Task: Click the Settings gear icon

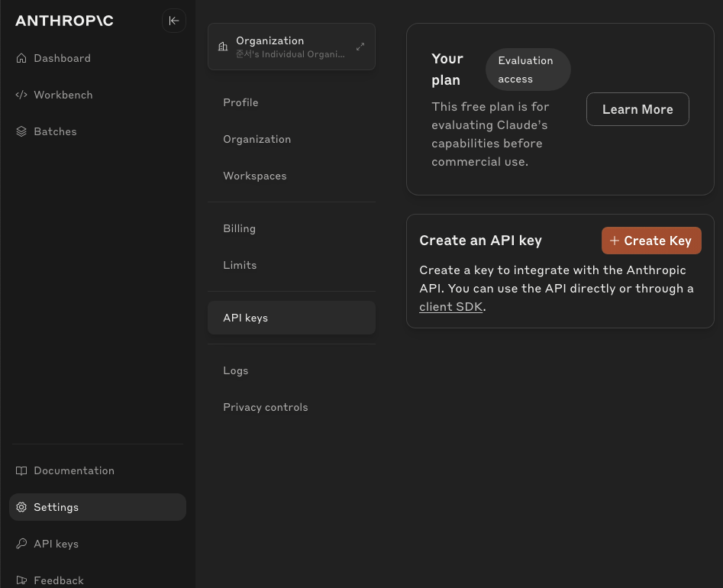Action: click(x=21, y=507)
